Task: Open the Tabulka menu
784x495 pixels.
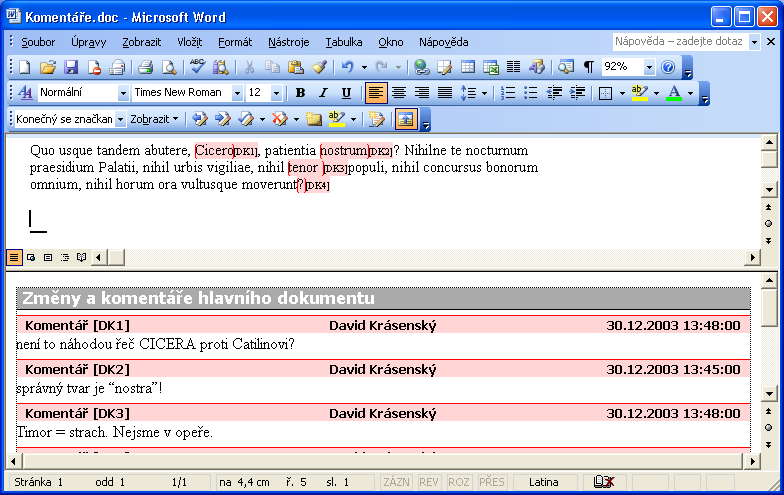Action: tap(344, 42)
